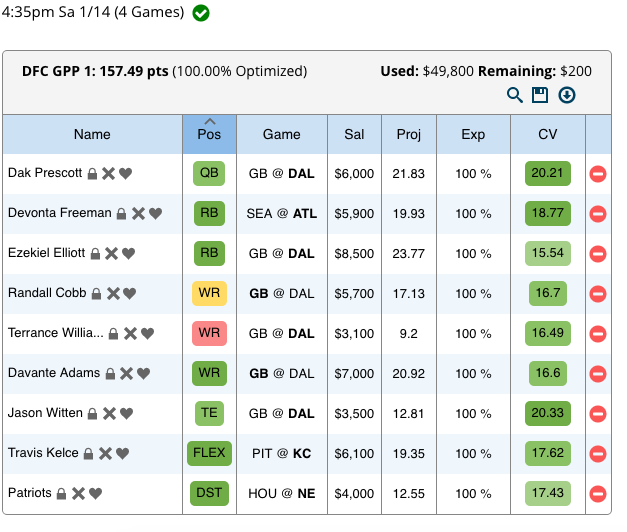Image resolution: width=627 pixels, height=532 pixels.
Task: Like Jason Witten with the heart icon
Action: (x=126, y=414)
